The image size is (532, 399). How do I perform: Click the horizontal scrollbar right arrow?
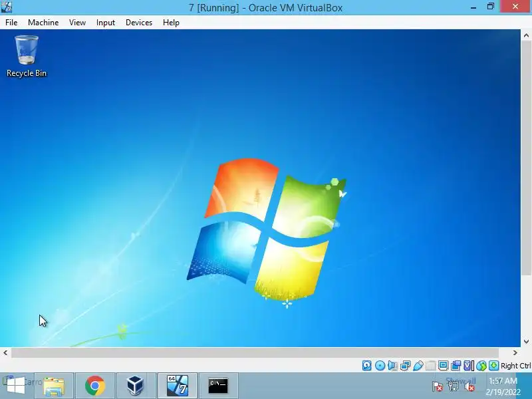(515, 352)
